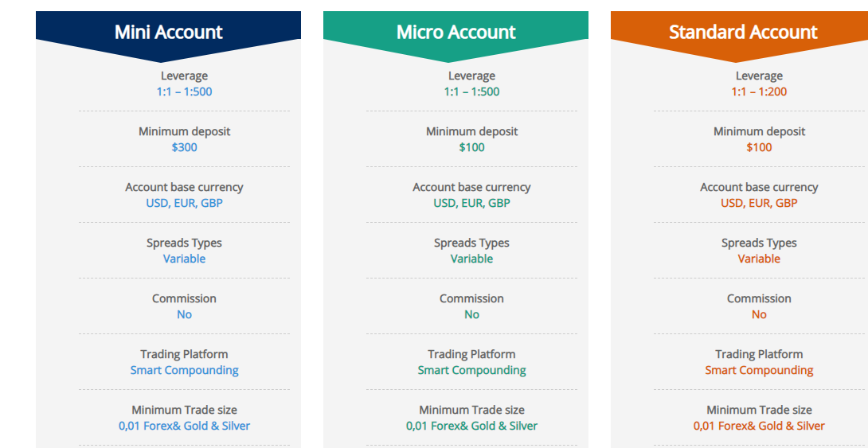Click Smart Compounding platform in Mini Account
The height and width of the screenshot is (448, 868).
[x=184, y=370]
